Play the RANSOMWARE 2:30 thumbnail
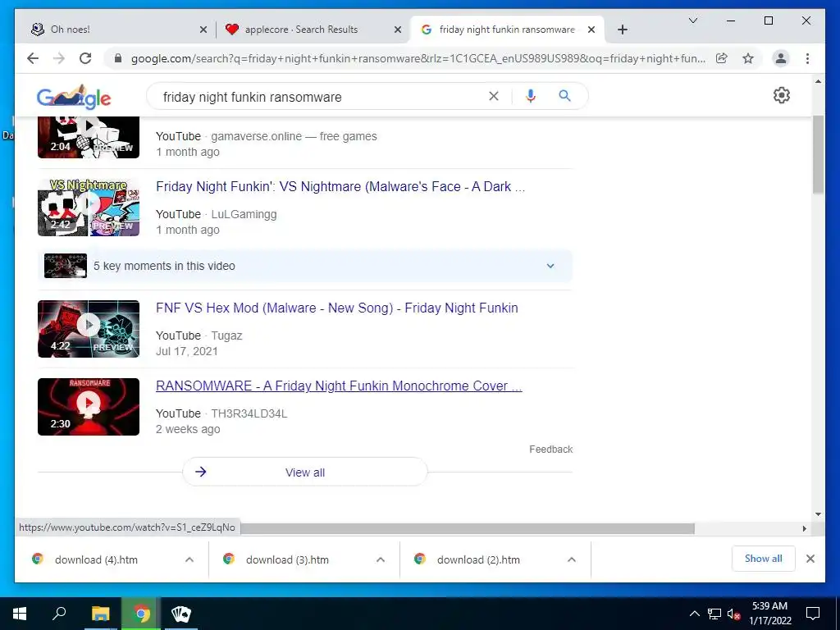 click(89, 407)
